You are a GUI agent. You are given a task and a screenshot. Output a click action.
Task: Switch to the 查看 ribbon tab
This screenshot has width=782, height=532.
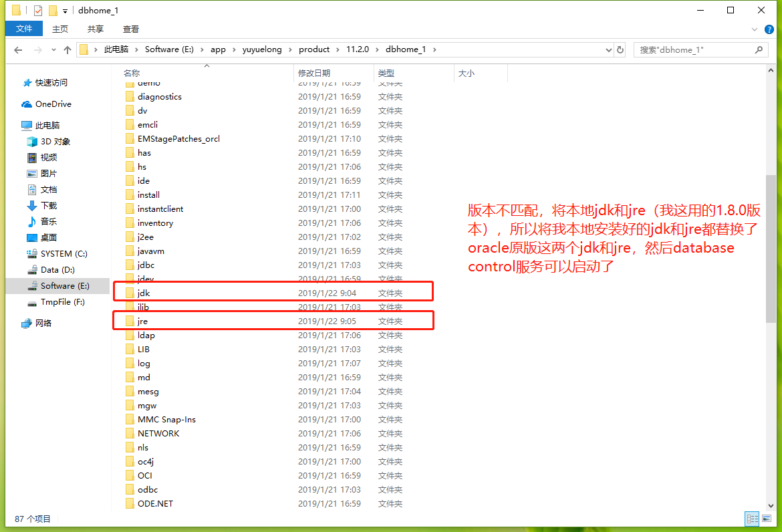130,29
